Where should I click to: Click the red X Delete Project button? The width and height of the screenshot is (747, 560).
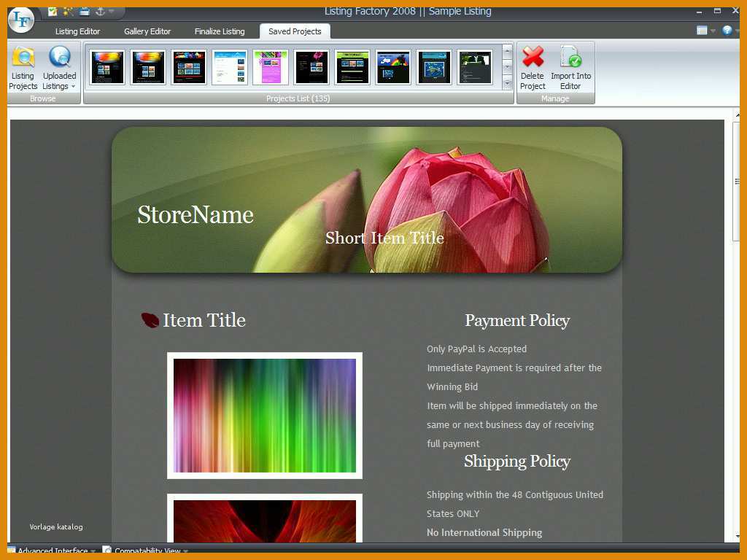coord(533,68)
